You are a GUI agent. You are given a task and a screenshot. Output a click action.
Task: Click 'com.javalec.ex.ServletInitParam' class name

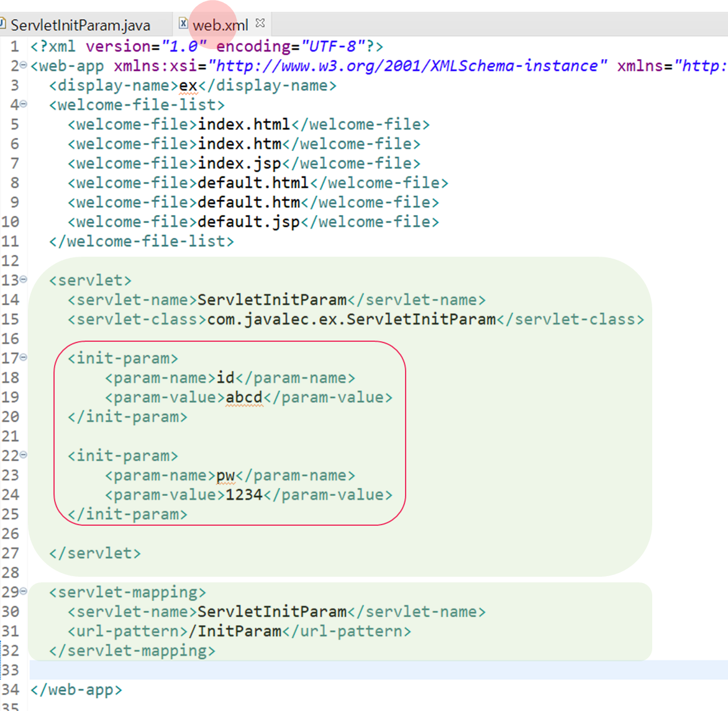(x=352, y=319)
